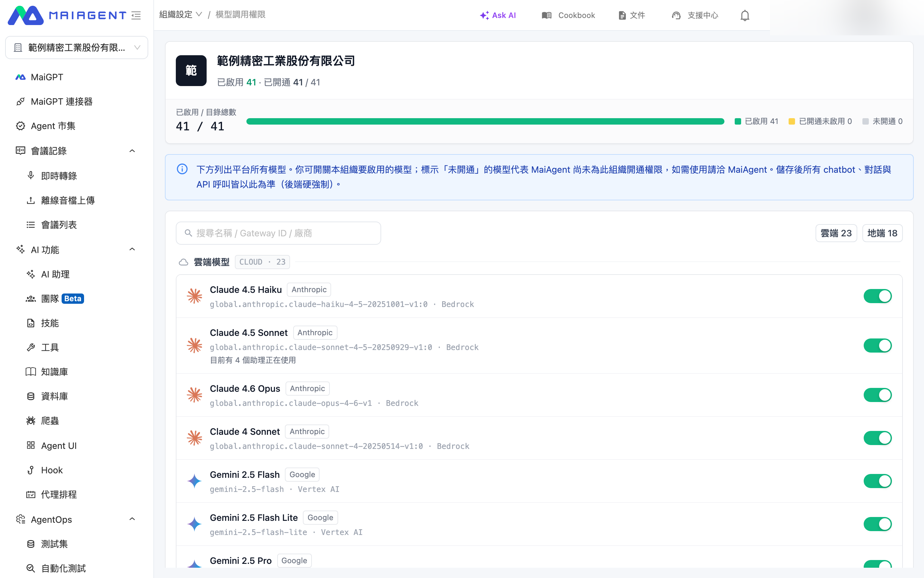Open the 組織設定 breadcrumb dropdown
This screenshot has height=578, width=924.
[x=181, y=14]
